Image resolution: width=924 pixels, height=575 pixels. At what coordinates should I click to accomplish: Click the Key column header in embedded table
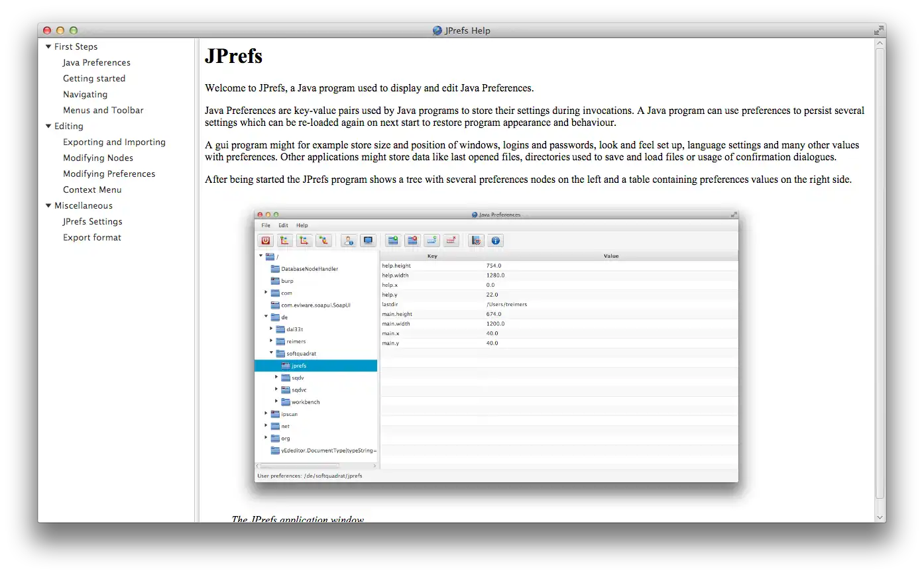coord(432,256)
